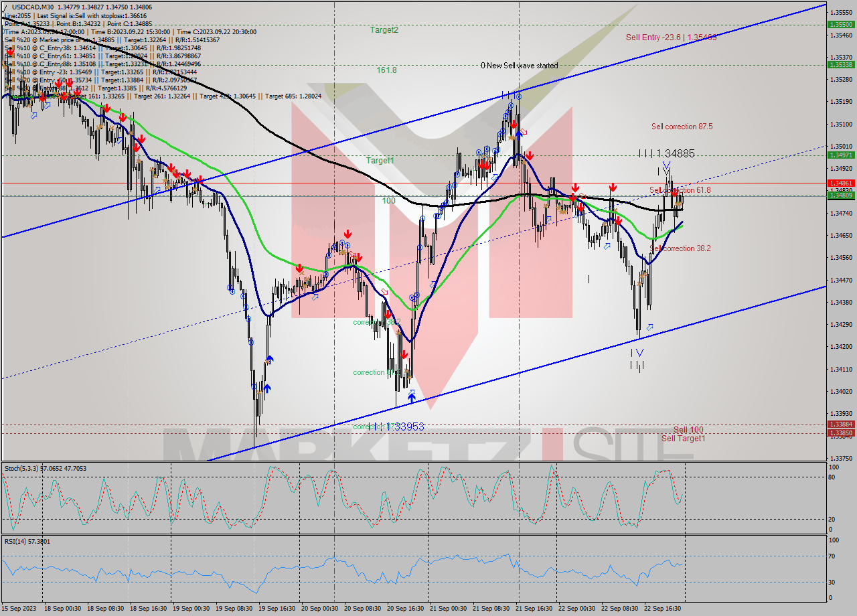The height and width of the screenshot is (616, 857).
Task: Click the RSI 30 level value
Action: [833, 582]
